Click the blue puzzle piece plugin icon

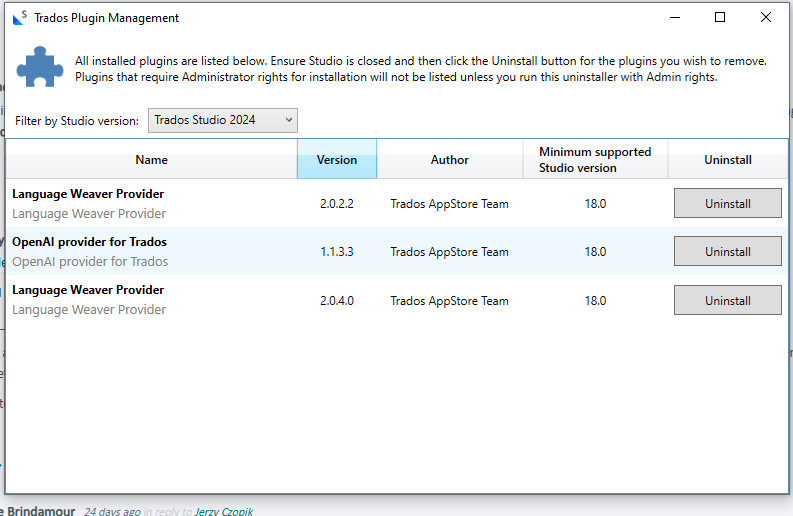click(x=40, y=67)
